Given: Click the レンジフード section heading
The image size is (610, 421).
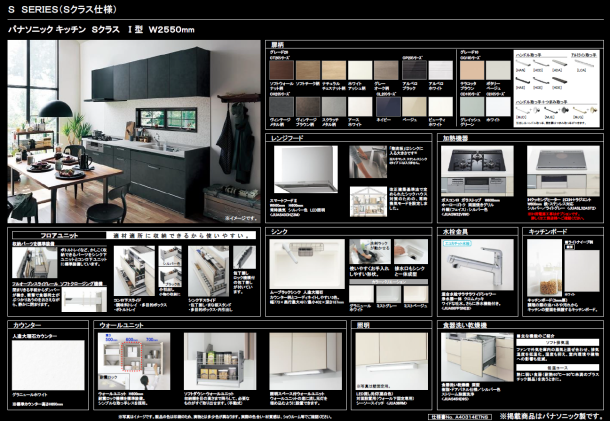Looking at the screenshot, I should click(x=287, y=138).
